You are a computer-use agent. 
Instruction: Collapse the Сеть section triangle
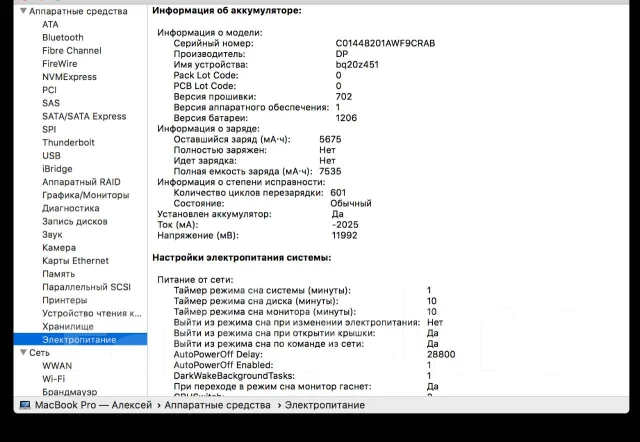(24, 352)
